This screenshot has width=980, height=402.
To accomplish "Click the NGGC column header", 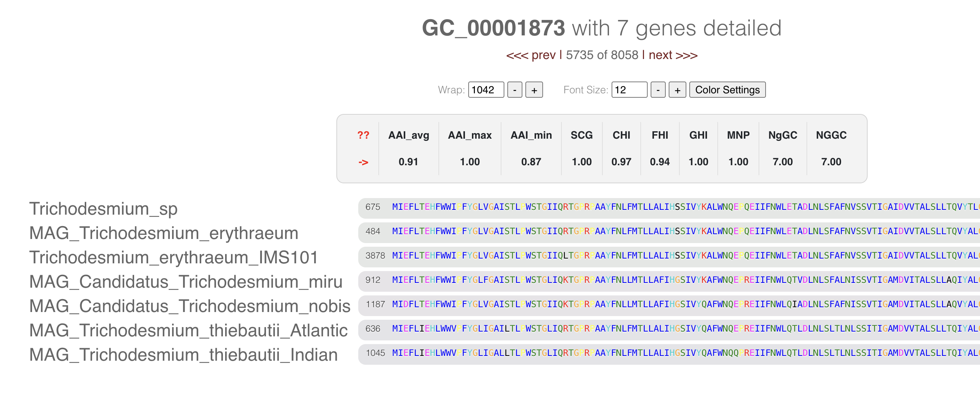I will (x=831, y=135).
